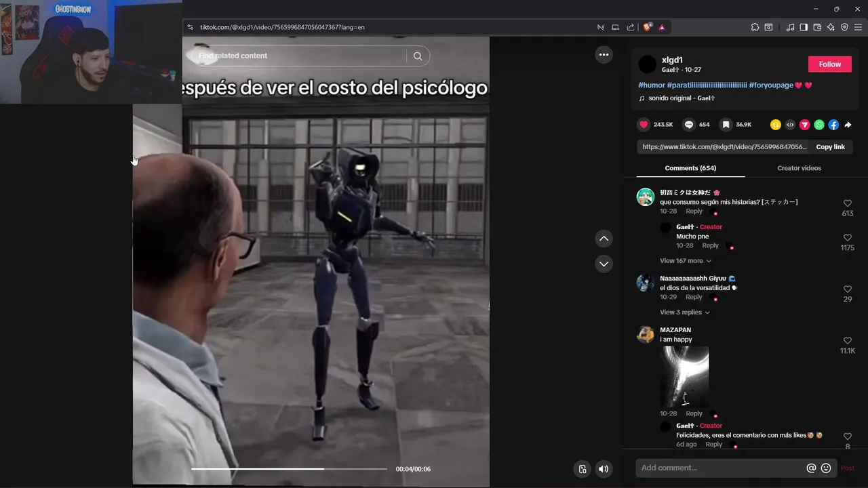
Task: Click the search magnifier in Find related content
Action: [418, 56]
